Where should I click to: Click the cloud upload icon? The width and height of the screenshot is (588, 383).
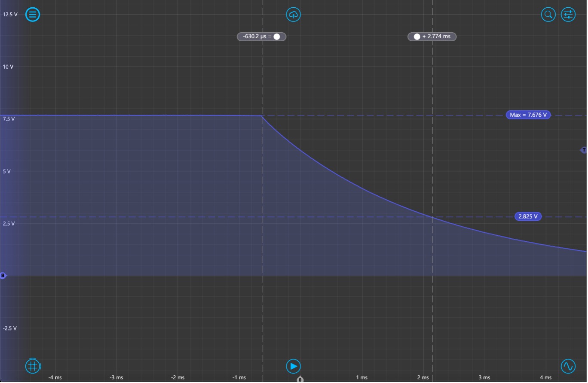pyautogui.click(x=294, y=15)
